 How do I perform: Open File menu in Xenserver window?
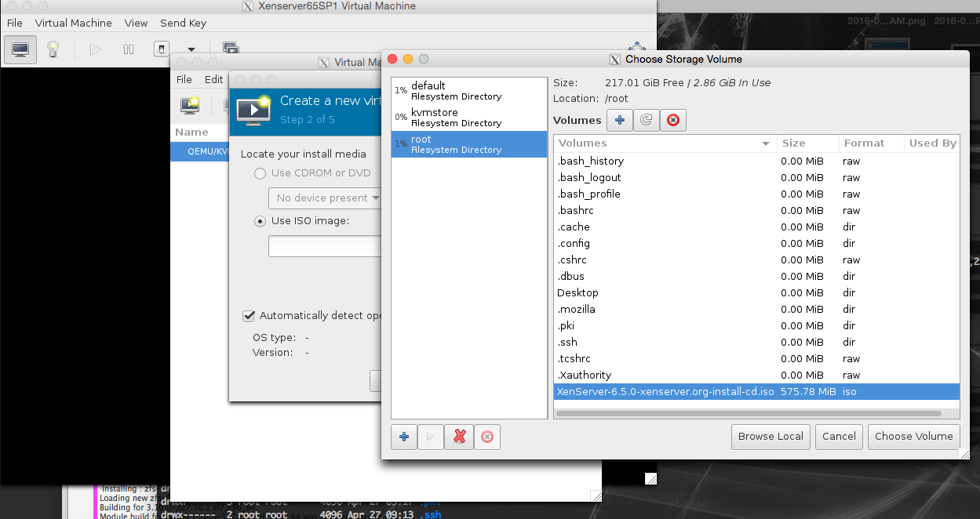tap(15, 24)
